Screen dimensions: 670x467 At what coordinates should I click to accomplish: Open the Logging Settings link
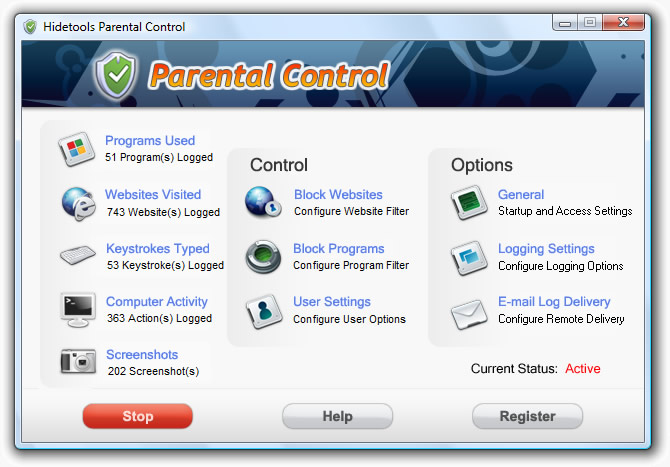coord(546,249)
